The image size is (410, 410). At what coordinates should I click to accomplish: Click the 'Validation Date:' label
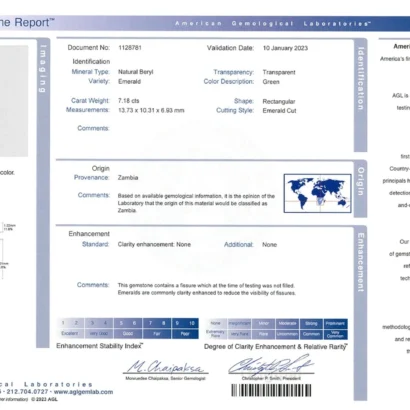[230, 48]
